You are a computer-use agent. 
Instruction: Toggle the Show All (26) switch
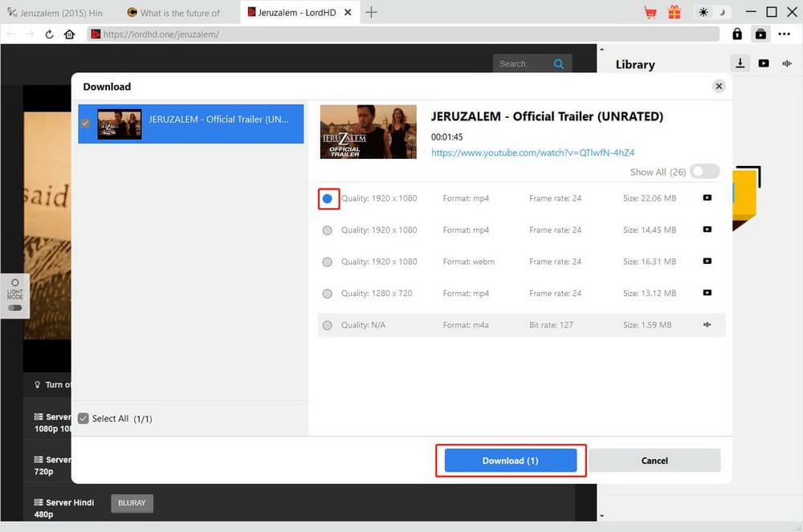(x=704, y=172)
